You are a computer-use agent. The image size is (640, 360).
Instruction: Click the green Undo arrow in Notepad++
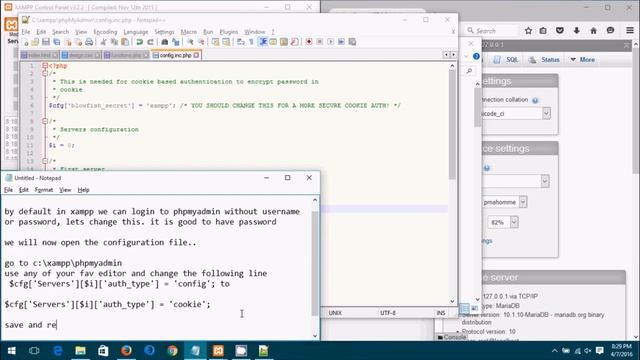(x=140, y=42)
